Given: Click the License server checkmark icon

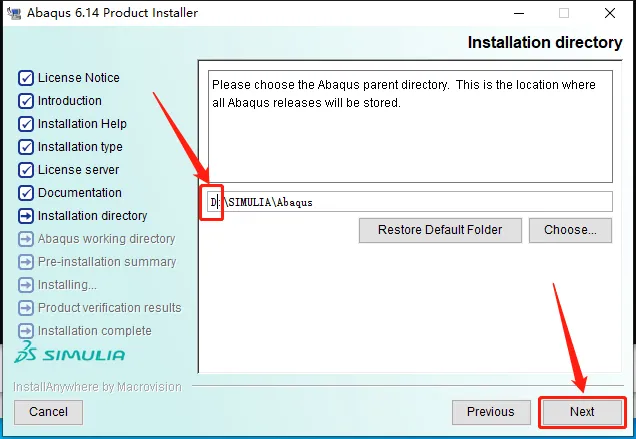Looking at the screenshot, I should pyautogui.click(x=26, y=170).
